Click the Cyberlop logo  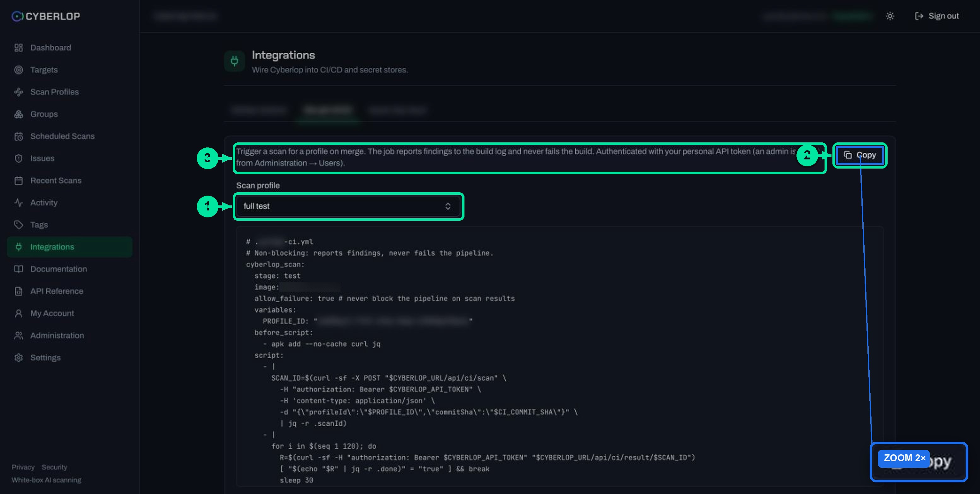[46, 16]
